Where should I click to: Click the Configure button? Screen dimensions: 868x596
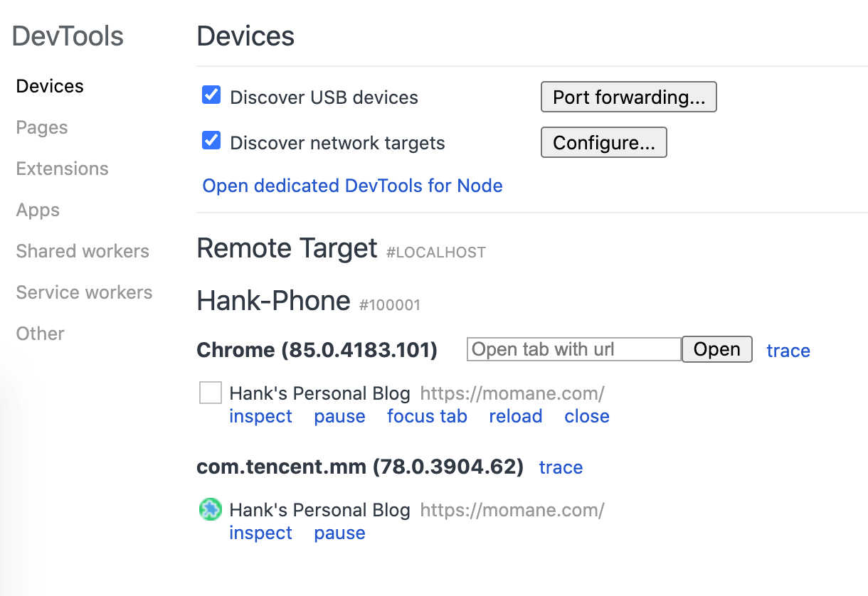pyautogui.click(x=603, y=143)
